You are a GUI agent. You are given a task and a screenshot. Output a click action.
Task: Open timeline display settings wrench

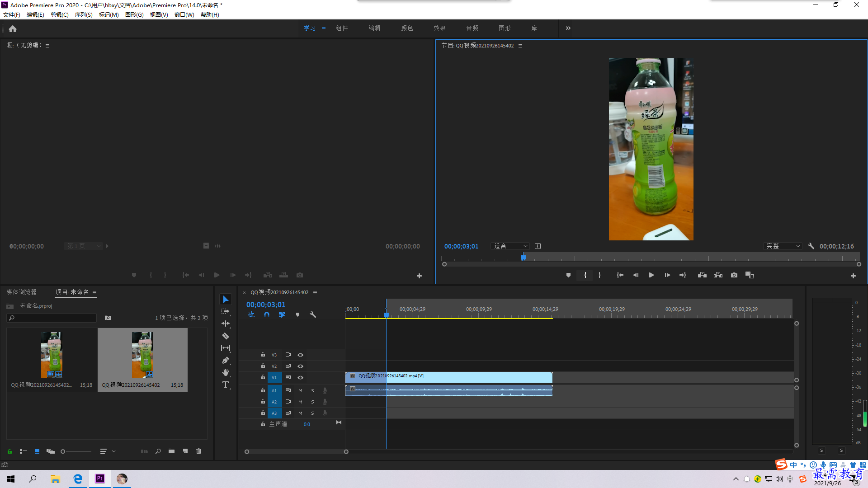(x=313, y=314)
